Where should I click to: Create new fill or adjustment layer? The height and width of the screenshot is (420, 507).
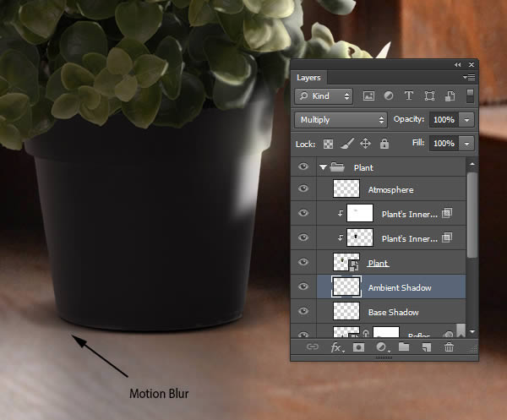point(382,347)
